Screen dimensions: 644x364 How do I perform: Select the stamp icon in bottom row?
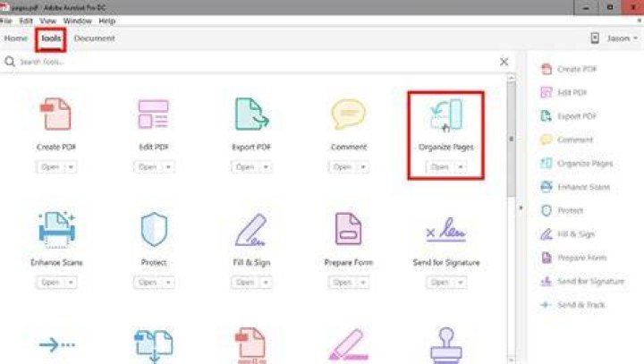[446, 345]
